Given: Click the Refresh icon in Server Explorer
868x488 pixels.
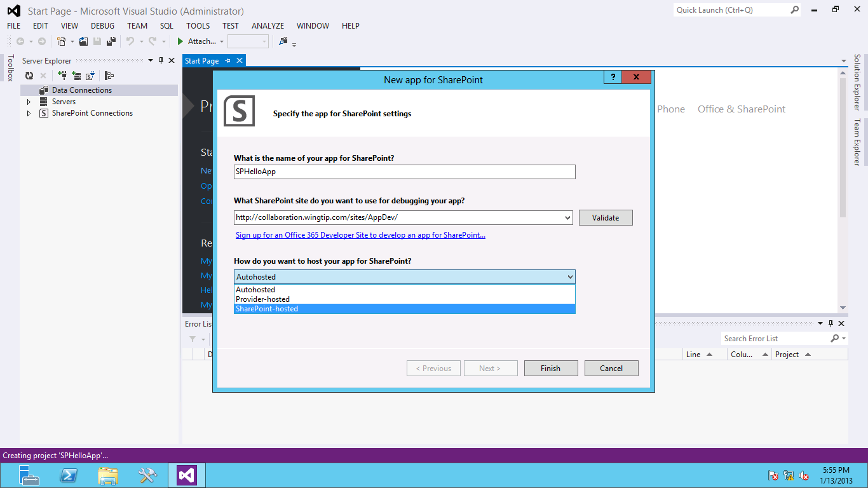Looking at the screenshot, I should click(x=29, y=76).
